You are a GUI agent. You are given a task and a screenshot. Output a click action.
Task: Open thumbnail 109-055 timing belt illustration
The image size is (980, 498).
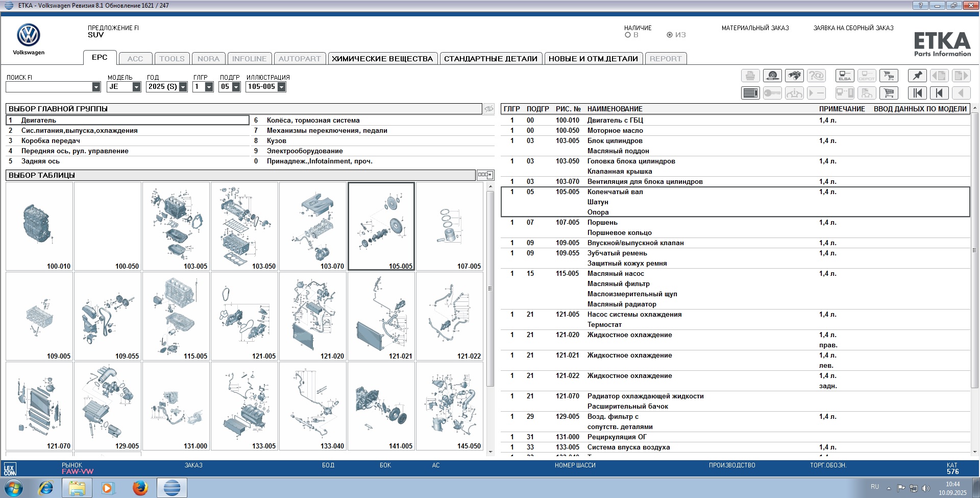pos(108,316)
